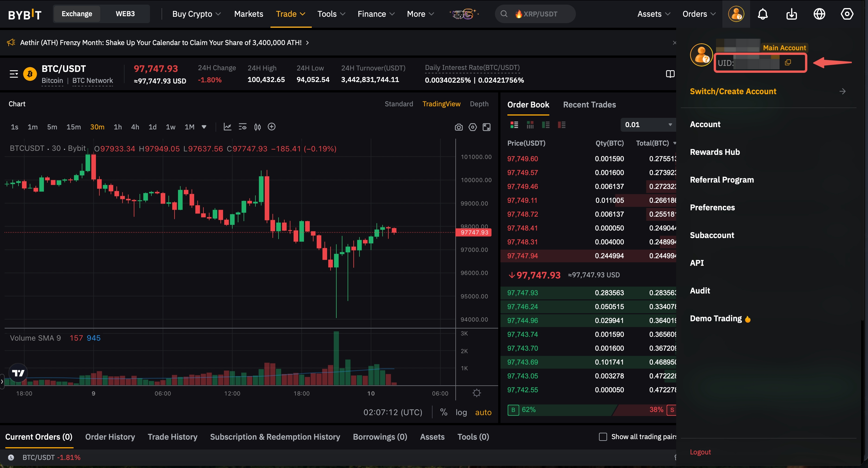The width and height of the screenshot is (868, 468).
Task: Click the Logout link
Action: coord(700,452)
